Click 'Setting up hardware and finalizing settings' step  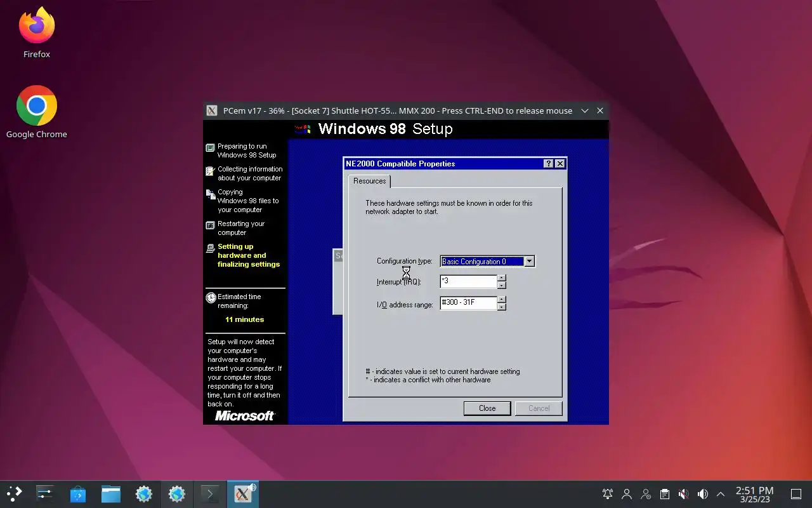coord(249,255)
